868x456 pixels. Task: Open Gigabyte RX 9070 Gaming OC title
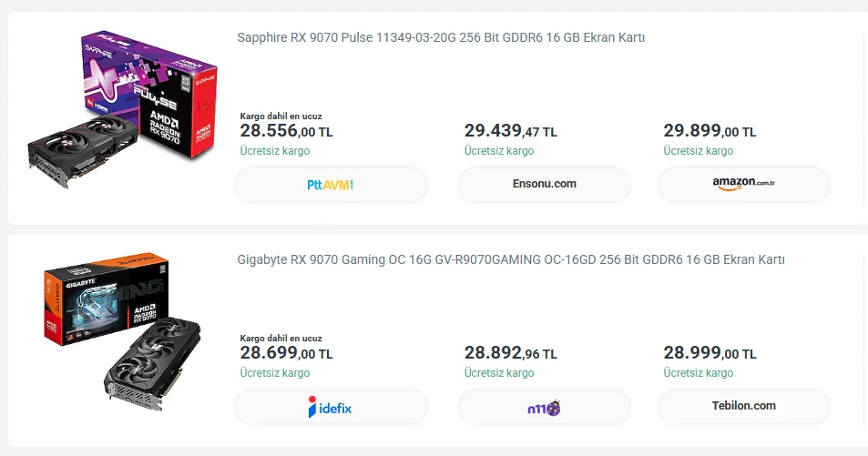[511, 259]
